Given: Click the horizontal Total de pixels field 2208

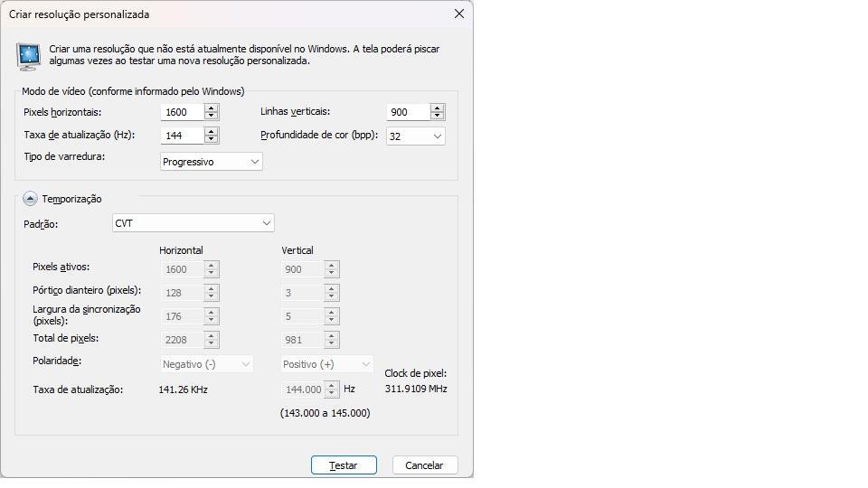Looking at the screenshot, I should coord(182,340).
